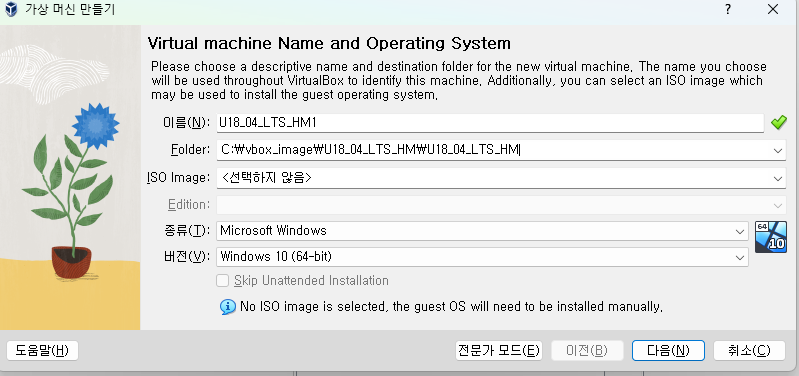Click the 가상 머신 만들기 window title text
Image resolution: width=799 pixels, height=376 pixels.
[x=70, y=9]
